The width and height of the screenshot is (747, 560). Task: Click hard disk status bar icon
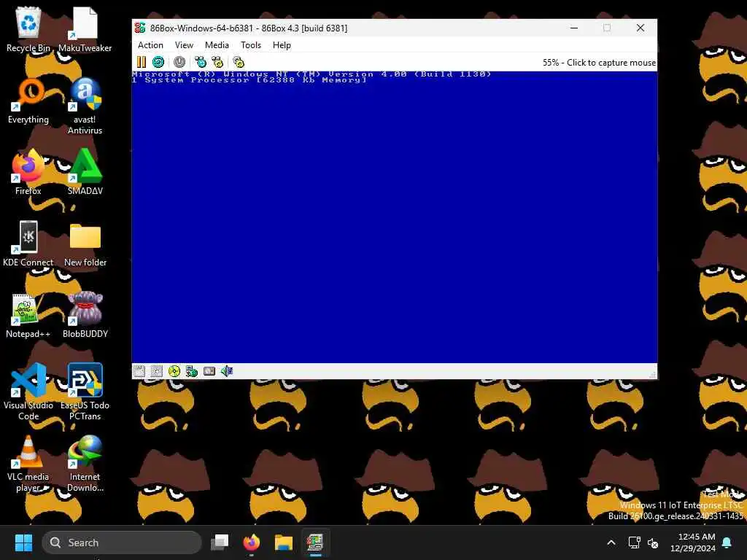[x=209, y=371]
